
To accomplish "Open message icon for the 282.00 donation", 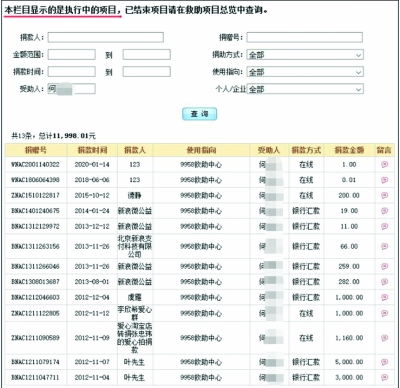I will coord(384,282).
